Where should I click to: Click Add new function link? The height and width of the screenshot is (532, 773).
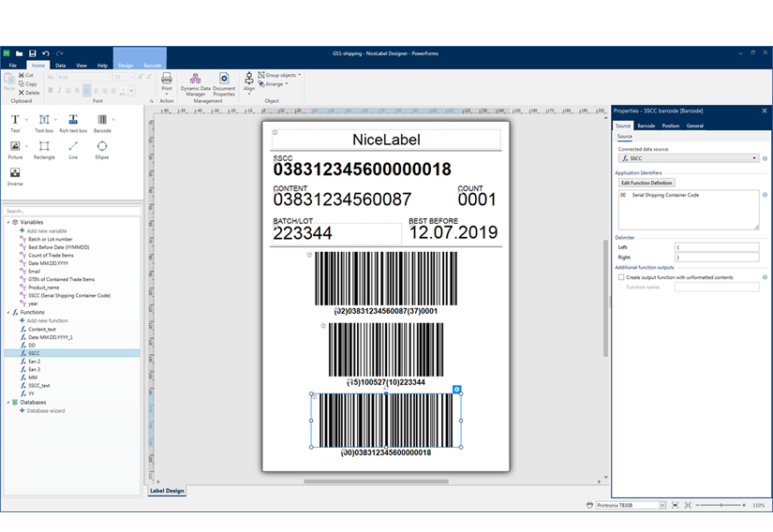pyautogui.click(x=43, y=320)
